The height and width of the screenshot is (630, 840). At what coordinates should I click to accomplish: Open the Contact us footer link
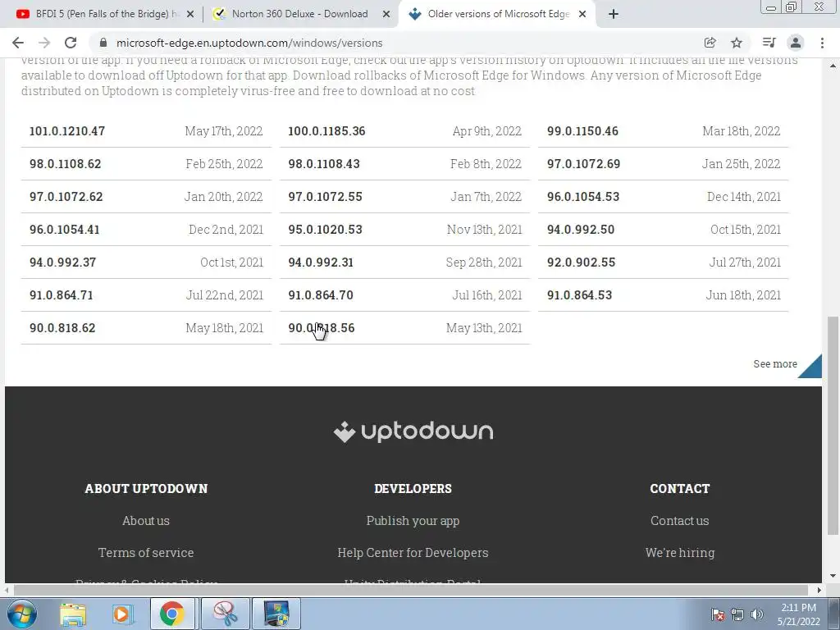click(x=679, y=520)
